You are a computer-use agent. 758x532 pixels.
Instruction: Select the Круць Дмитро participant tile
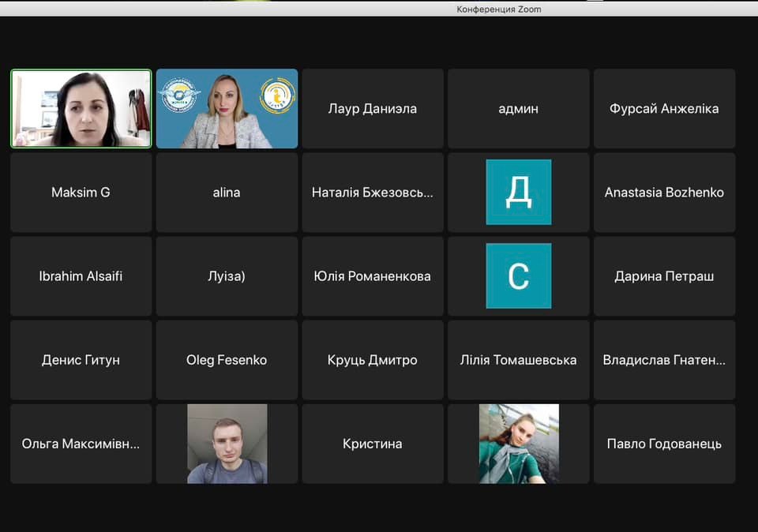tap(373, 360)
